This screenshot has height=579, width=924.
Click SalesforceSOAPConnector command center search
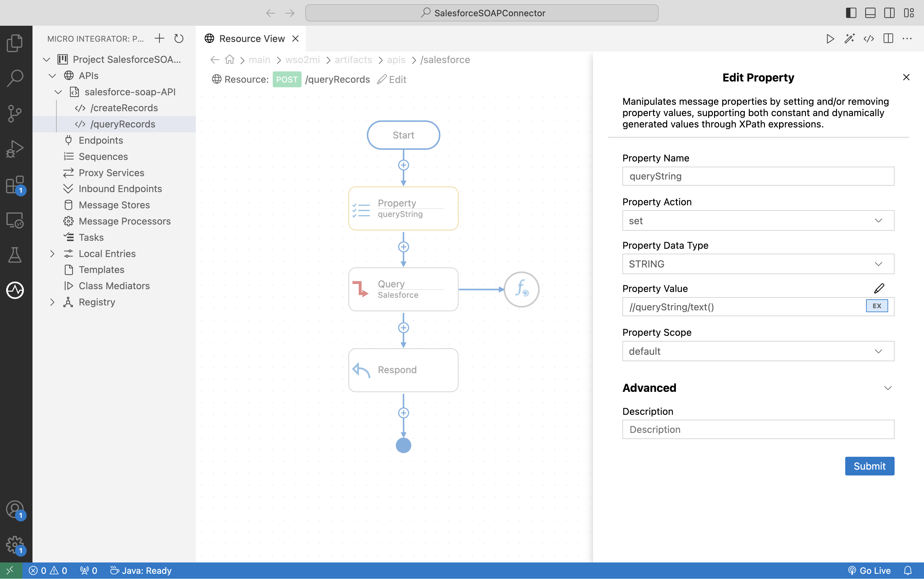[x=481, y=13]
